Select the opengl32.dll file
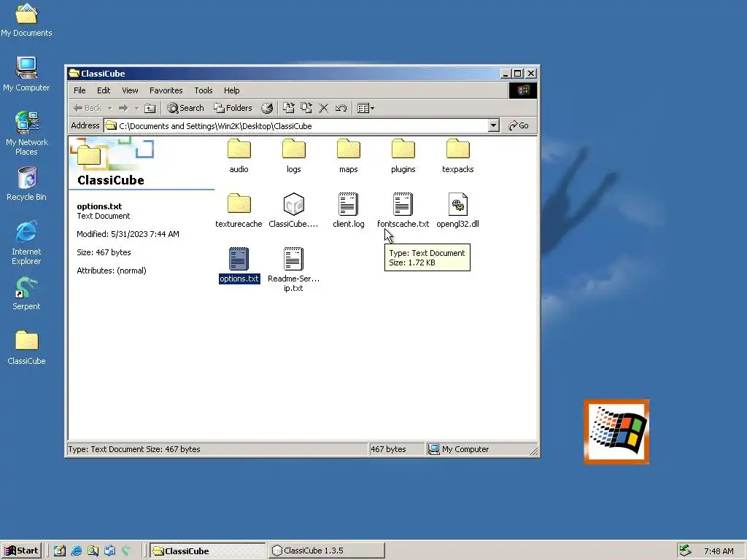The height and width of the screenshot is (560, 747). click(458, 211)
